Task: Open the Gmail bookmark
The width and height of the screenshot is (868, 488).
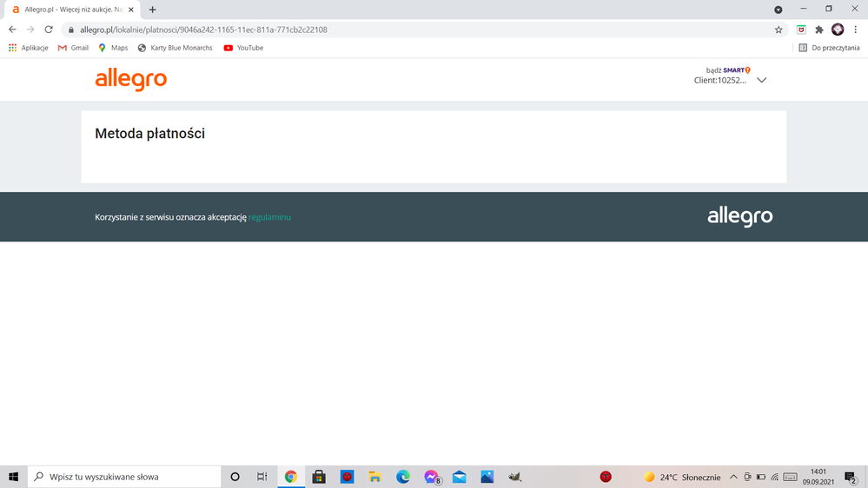Action: 73,48
